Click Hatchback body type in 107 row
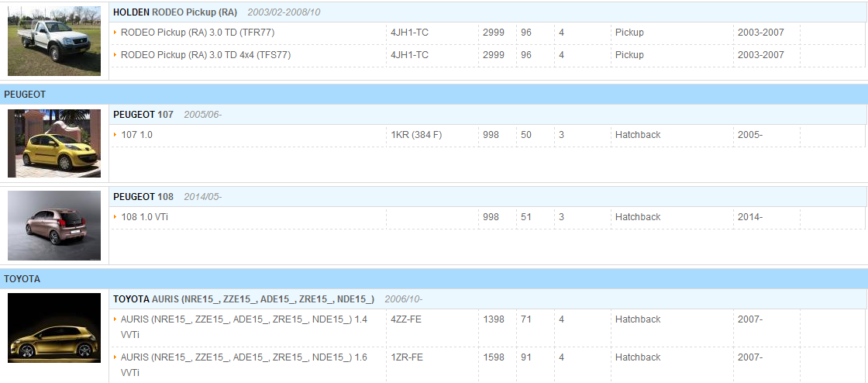 [x=638, y=134]
